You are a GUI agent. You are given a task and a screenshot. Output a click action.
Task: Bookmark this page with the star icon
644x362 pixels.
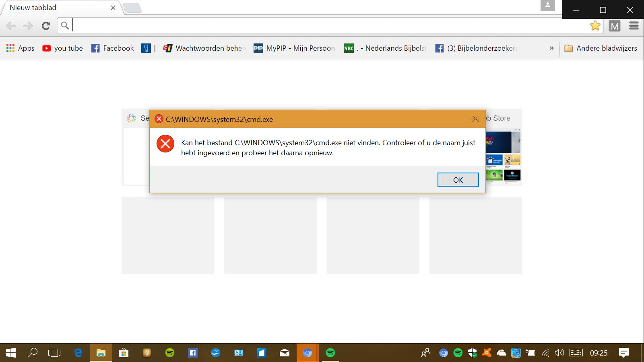(x=595, y=26)
